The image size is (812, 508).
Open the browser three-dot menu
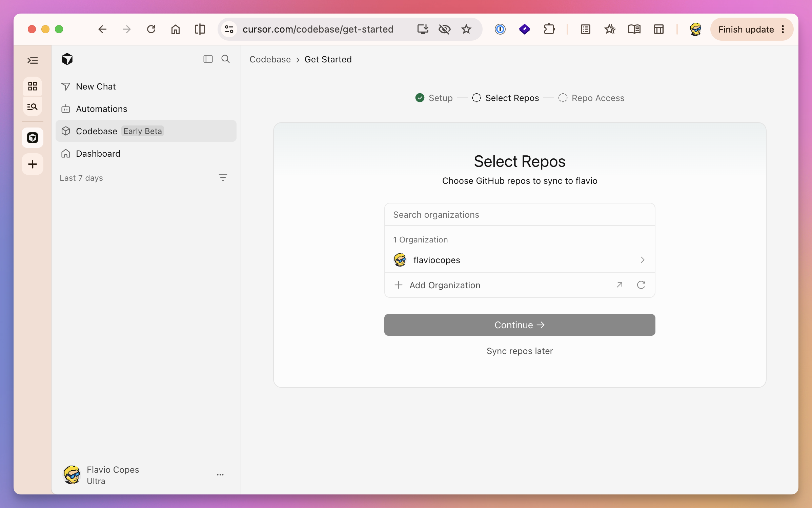coord(783,29)
